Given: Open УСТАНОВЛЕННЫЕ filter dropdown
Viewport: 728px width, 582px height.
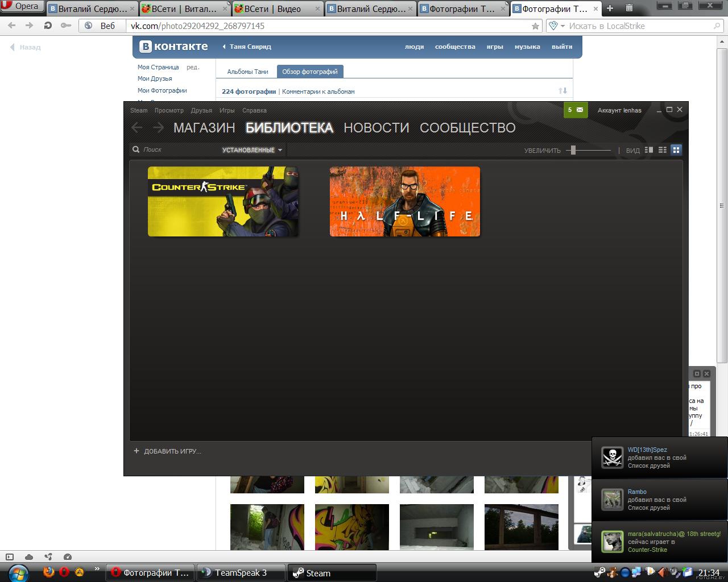Looking at the screenshot, I should coord(252,150).
